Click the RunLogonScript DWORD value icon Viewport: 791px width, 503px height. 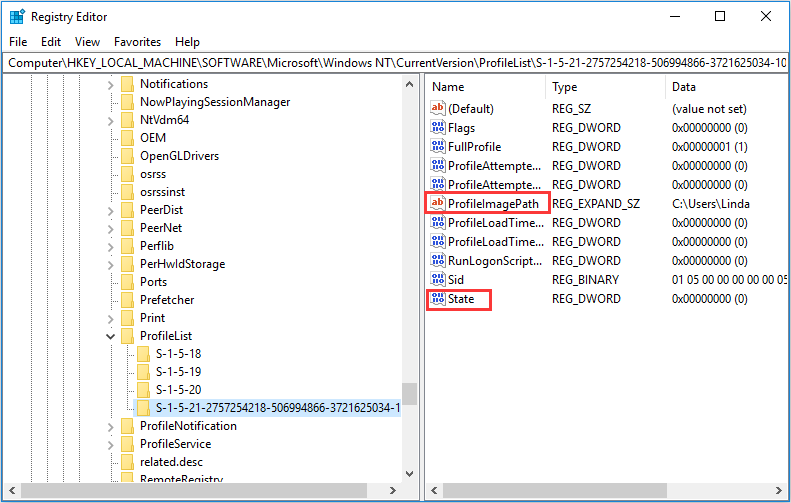click(x=437, y=260)
